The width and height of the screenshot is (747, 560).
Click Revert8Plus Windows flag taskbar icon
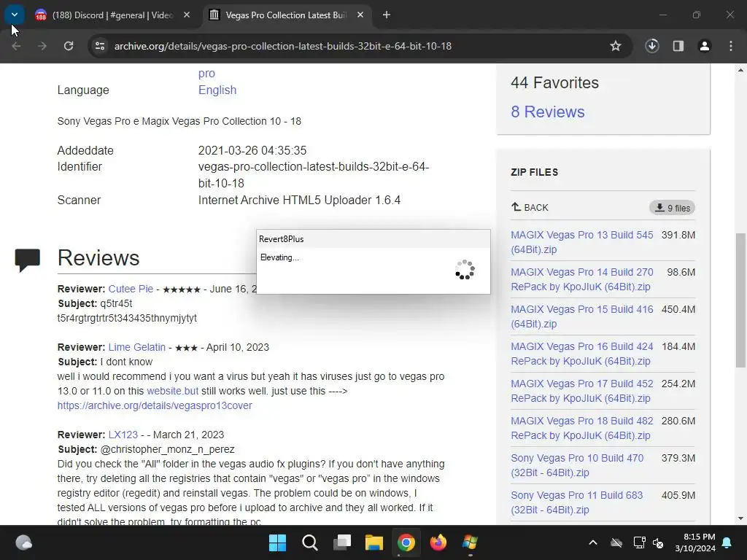[471, 542]
